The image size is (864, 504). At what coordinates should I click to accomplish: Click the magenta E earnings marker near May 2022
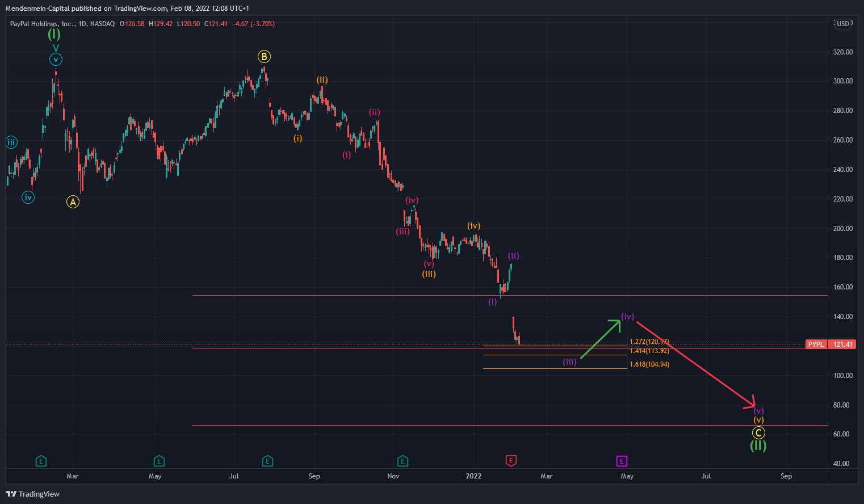622,461
